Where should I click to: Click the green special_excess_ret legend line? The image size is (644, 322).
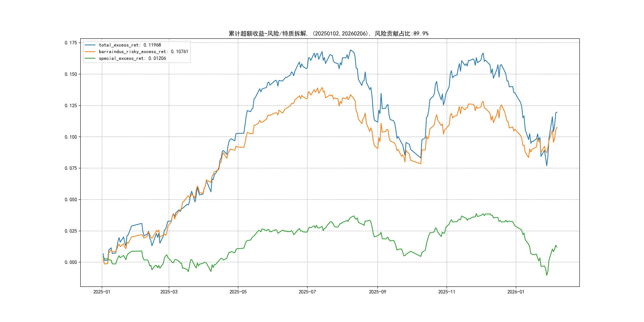(90, 58)
